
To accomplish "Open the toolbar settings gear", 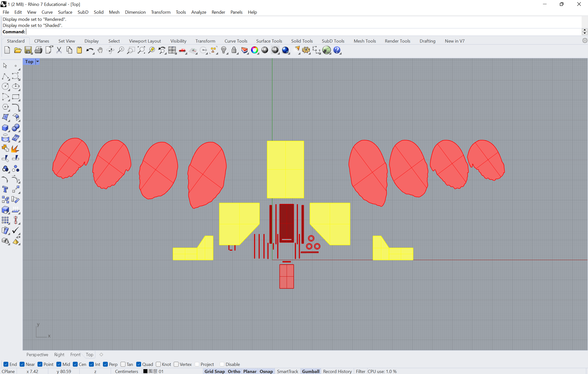I will click(585, 41).
